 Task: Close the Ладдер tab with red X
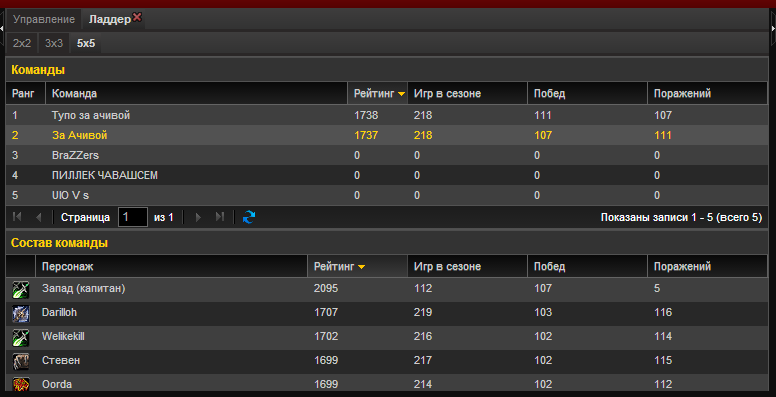click(x=137, y=17)
